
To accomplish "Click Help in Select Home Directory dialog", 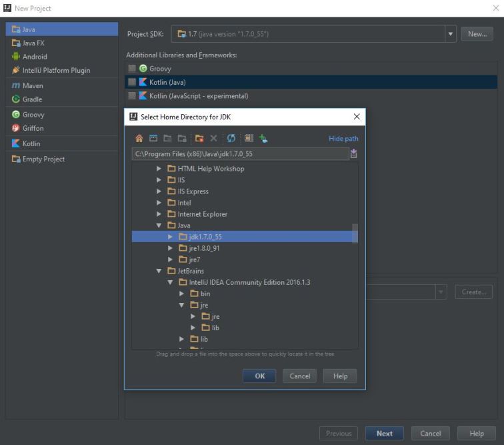I will 340,376.
